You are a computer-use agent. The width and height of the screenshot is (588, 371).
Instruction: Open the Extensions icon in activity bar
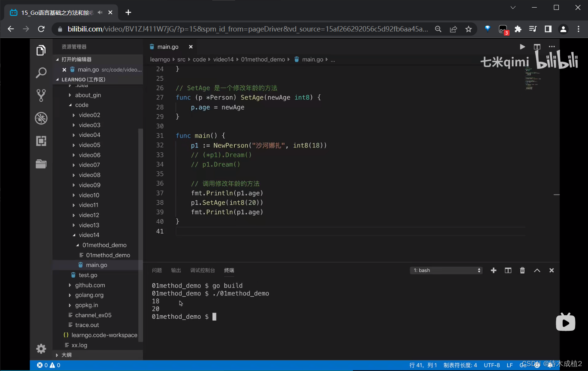point(41,141)
